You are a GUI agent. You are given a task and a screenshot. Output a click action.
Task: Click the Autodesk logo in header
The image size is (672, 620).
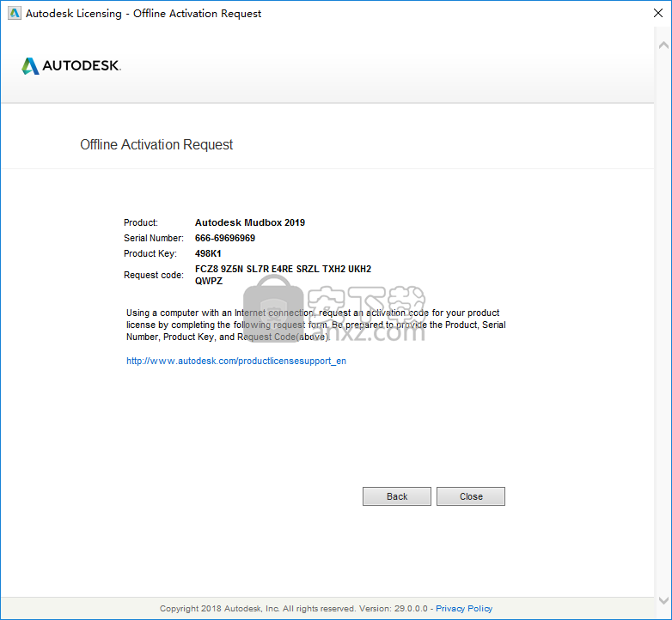71,65
